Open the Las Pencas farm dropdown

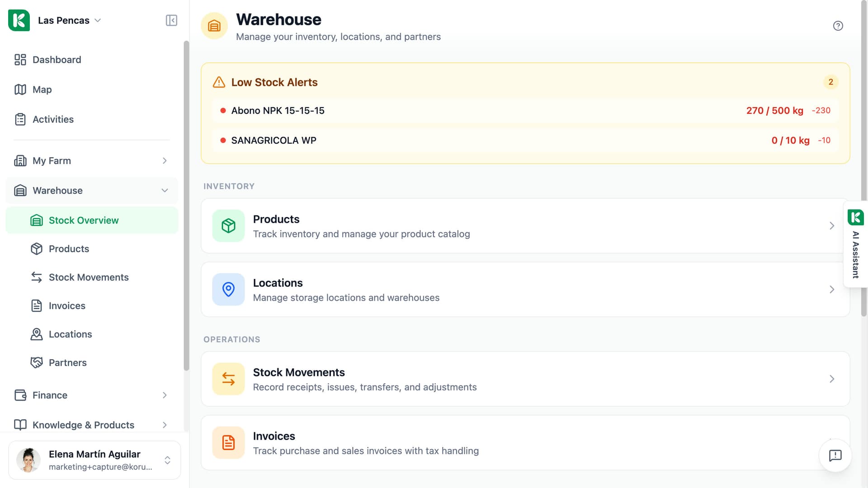coord(69,20)
